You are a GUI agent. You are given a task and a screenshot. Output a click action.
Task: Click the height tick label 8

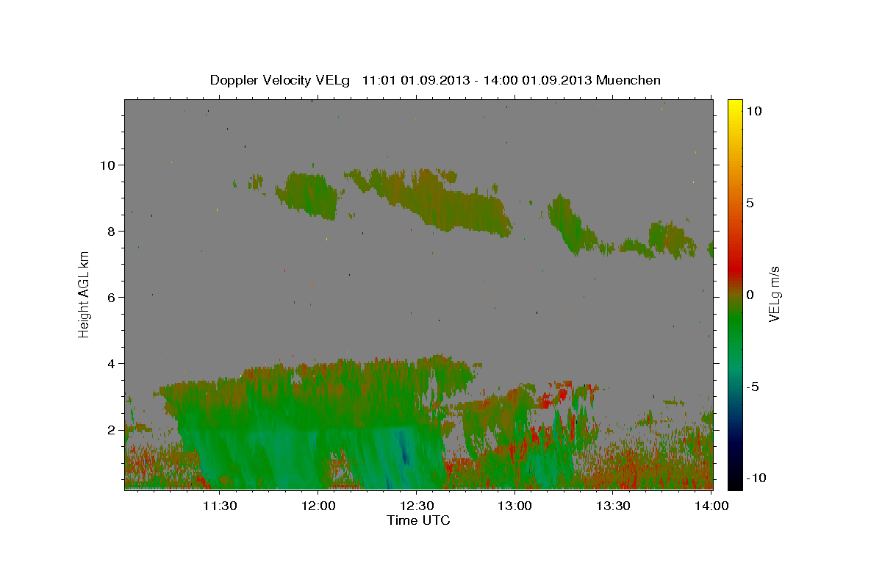(x=111, y=231)
